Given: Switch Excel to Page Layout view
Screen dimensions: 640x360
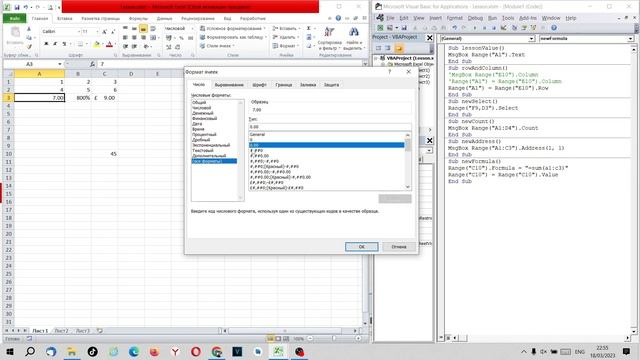Looking at the screenshot, I should 278,339.
